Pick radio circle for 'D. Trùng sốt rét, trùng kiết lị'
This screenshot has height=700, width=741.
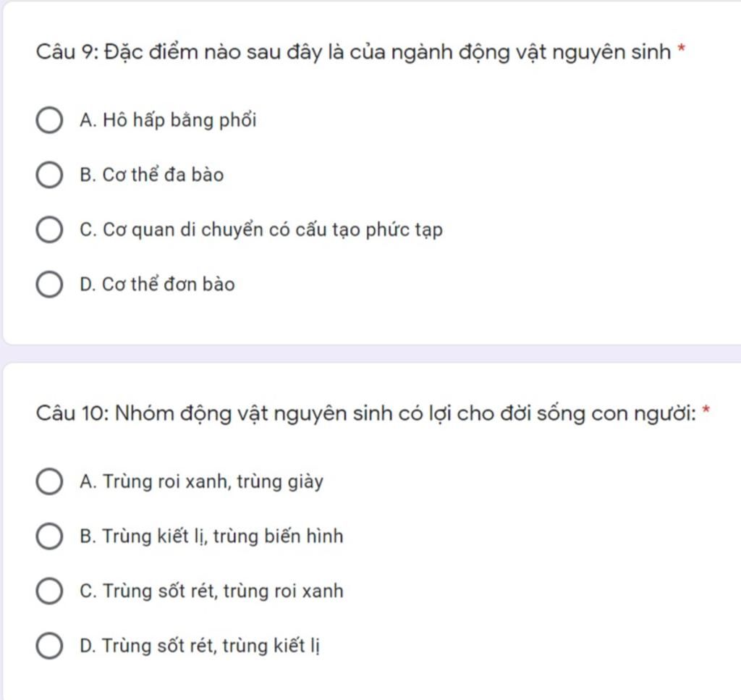pyautogui.click(x=49, y=646)
